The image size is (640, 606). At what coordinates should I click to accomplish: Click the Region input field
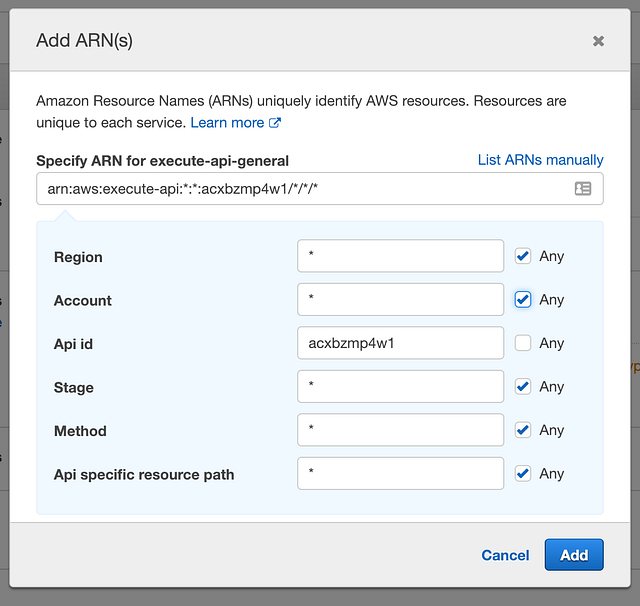[400, 256]
